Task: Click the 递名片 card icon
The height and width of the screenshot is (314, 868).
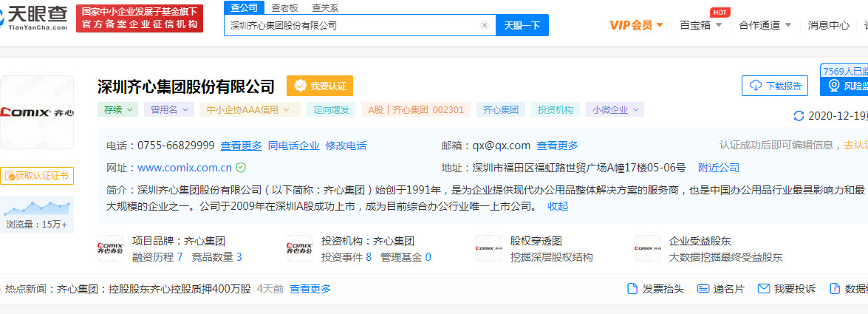Action: tap(703, 289)
